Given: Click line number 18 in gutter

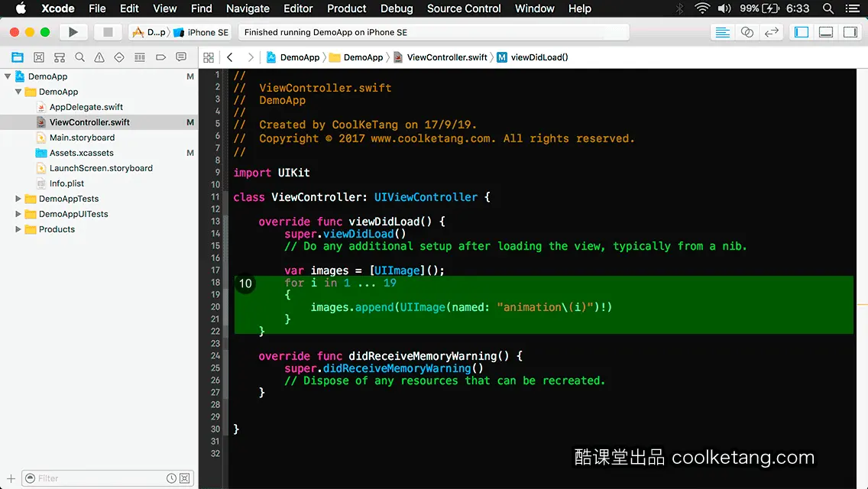Looking at the screenshot, I should coord(215,283).
